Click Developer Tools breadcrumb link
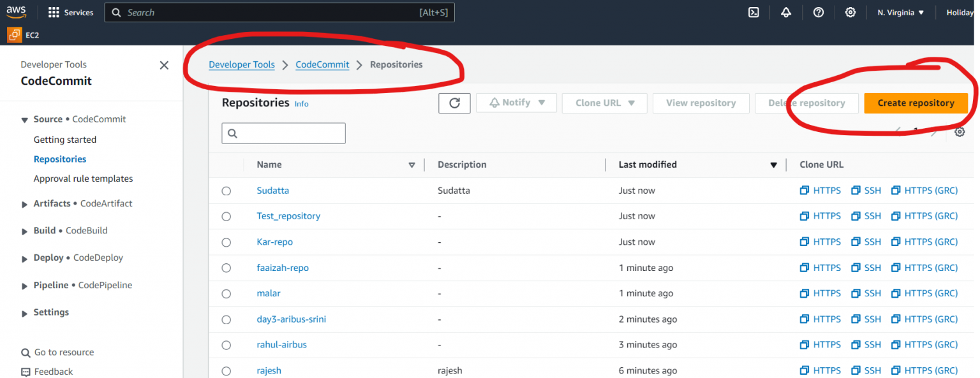The image size is (980, 378). click(242, 64)
